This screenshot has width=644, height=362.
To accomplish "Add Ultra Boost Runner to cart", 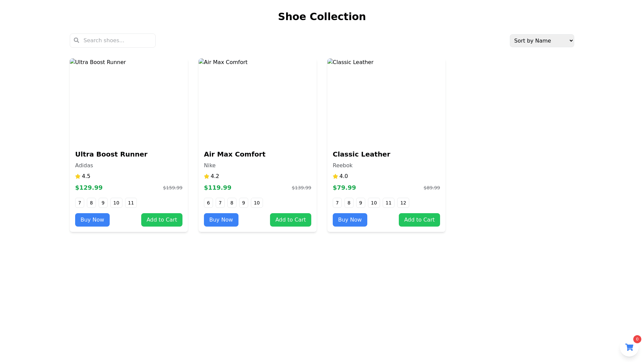I will [162, 220].
